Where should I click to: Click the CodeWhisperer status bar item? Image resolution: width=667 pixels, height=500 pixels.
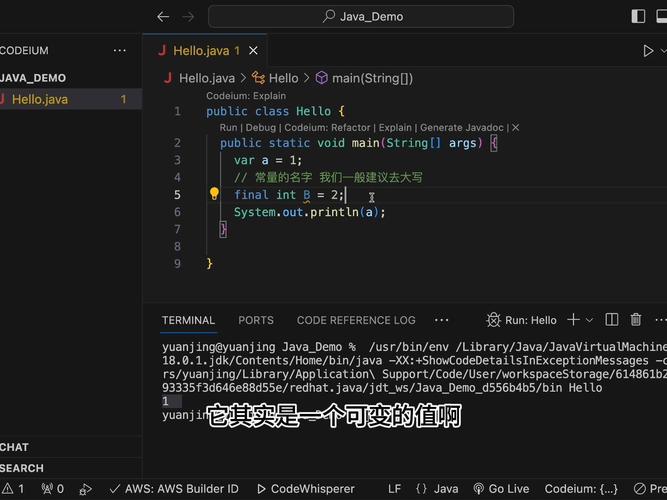click(306, 489)
